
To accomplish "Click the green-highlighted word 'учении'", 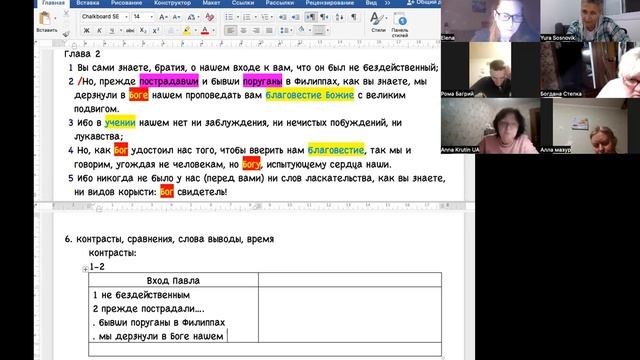I will (x=120, y=122).
